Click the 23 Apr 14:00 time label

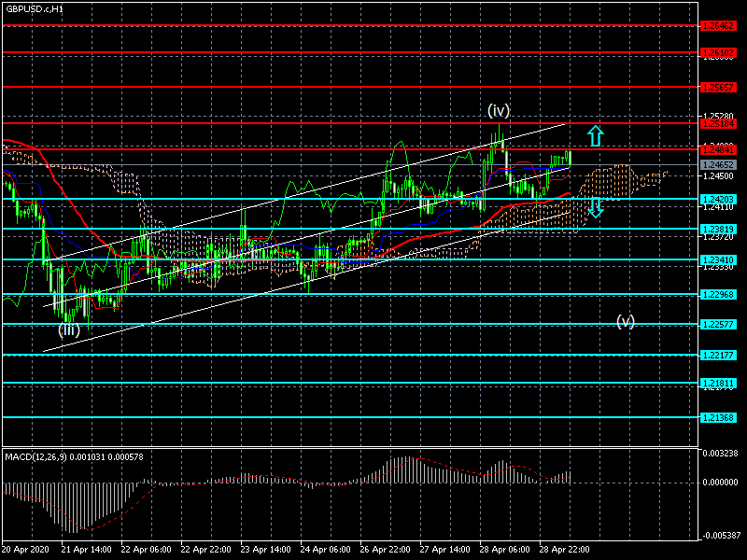(x=265, y=550)
